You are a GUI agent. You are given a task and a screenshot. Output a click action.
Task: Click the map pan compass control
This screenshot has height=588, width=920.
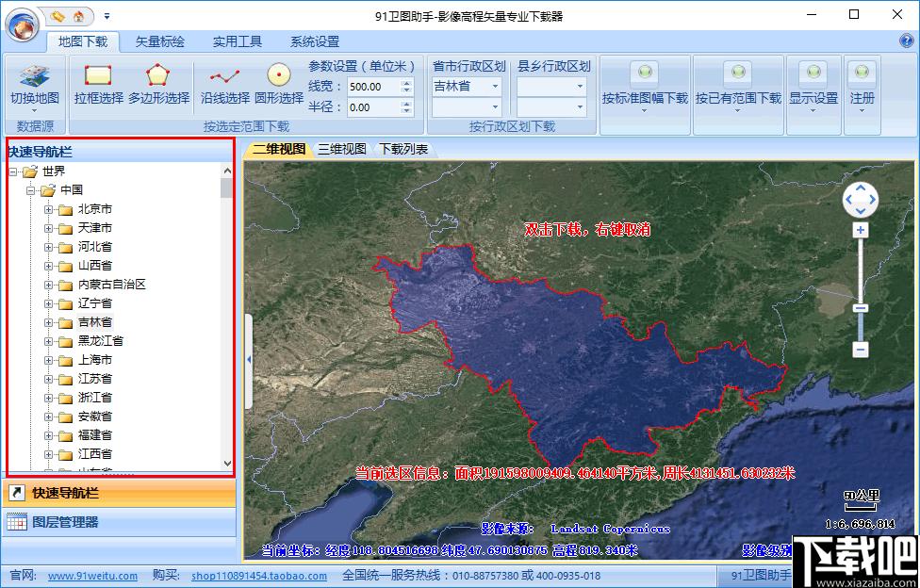(861, 200)
